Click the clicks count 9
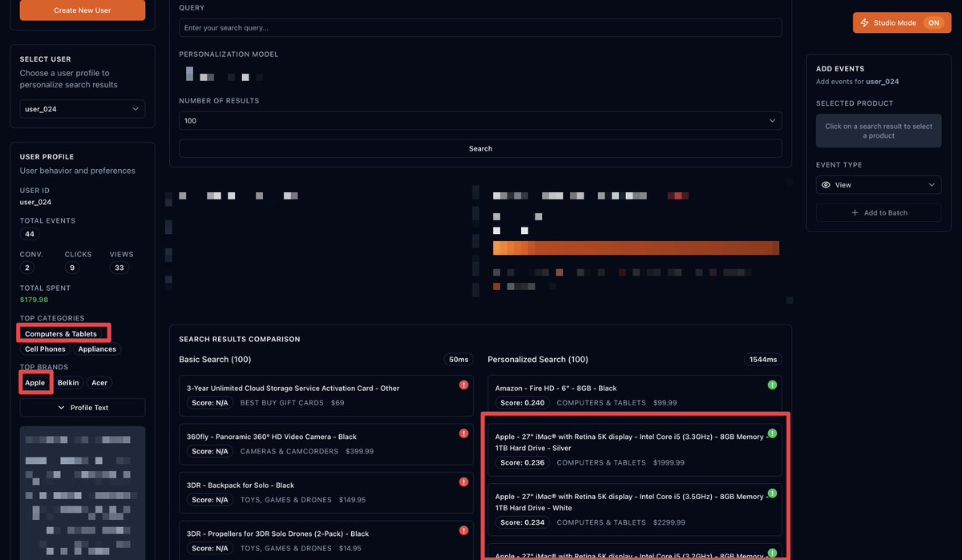 [x=73, y=268]
